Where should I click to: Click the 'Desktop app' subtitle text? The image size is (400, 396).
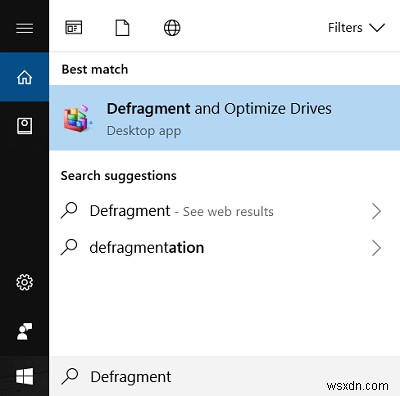144,131
